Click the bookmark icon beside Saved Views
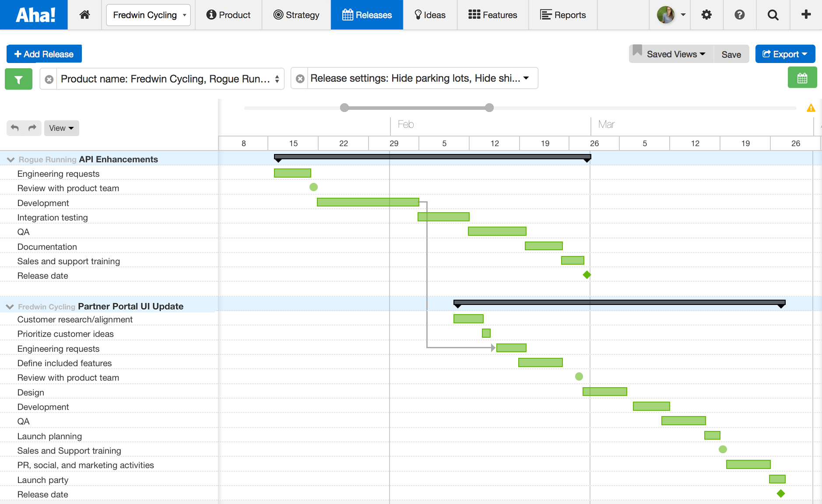The width and height of the screenshot is (822, 504). pyautogui.click(x=637, y=51)
